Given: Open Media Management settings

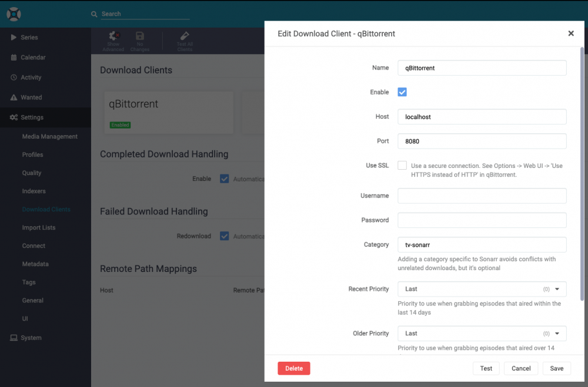Looking at the screenshot, I should tap(49, 136).
